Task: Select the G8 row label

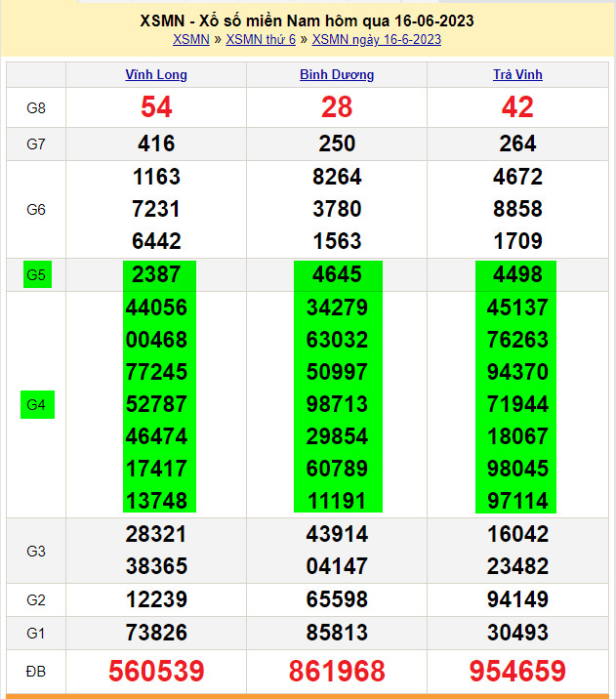Action: tap(36, 108)
